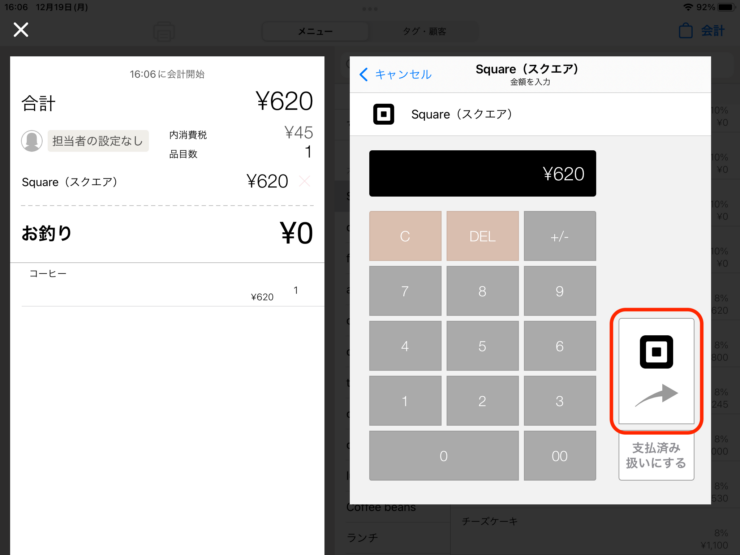Tap the 00 key
This screenshot has height=555, width=740.
(x=560, y=456)
